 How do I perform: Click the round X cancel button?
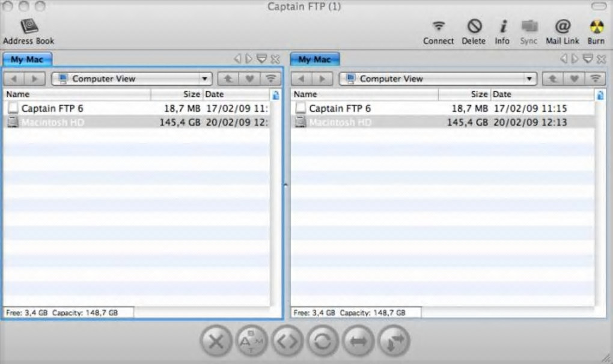coord(216,342)
